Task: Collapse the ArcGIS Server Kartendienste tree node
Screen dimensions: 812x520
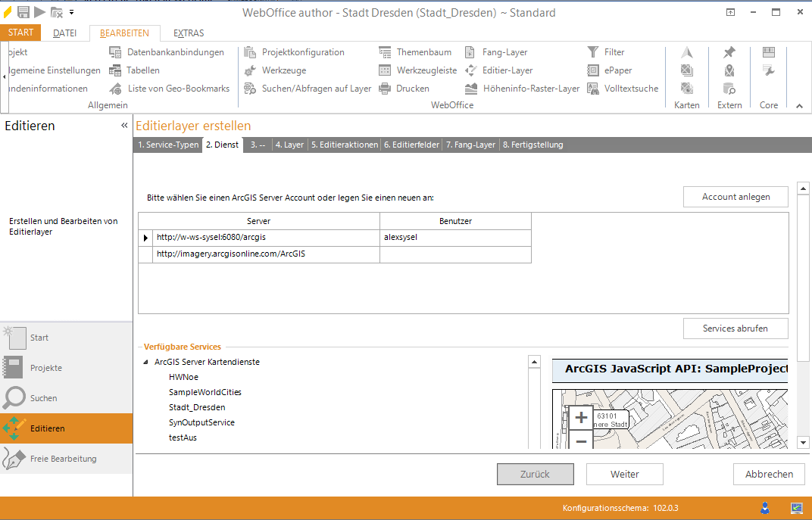Action: click(x=145, y=362)
